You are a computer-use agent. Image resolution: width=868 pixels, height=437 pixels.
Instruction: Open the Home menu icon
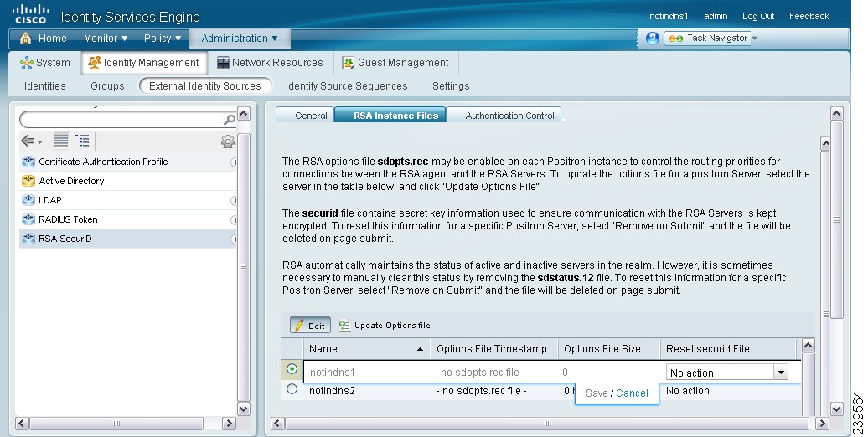pyautogui.click(x=25, y=39)
